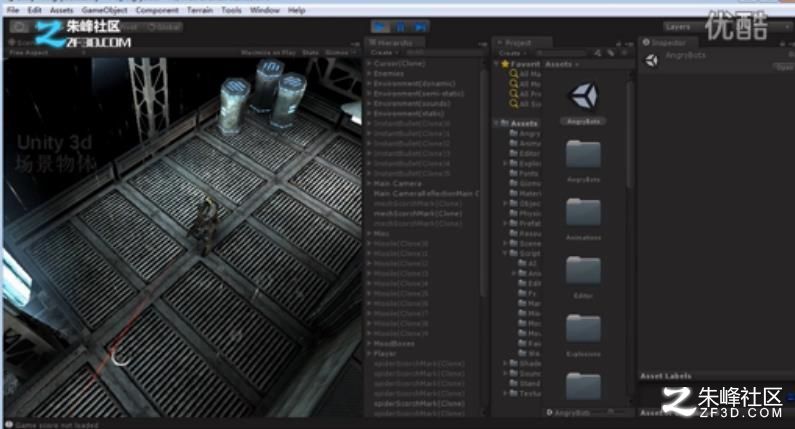This screenshot has width=795, height=429.
Task: Open the Assets menu
Action: (x=61, y=10)
